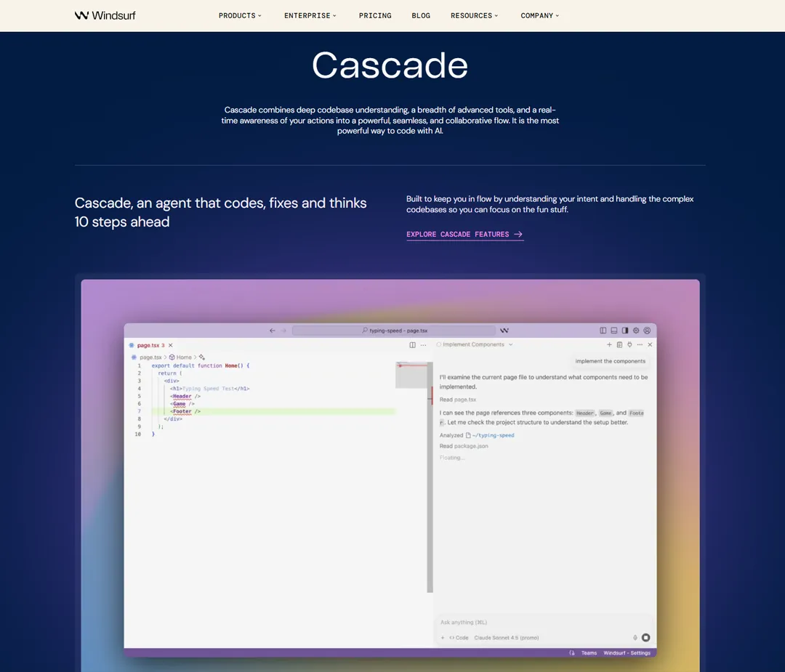This screenshot has width=785, height=672.
Task: Click the plug icon in Cascade panel
Action: [629, 344]
